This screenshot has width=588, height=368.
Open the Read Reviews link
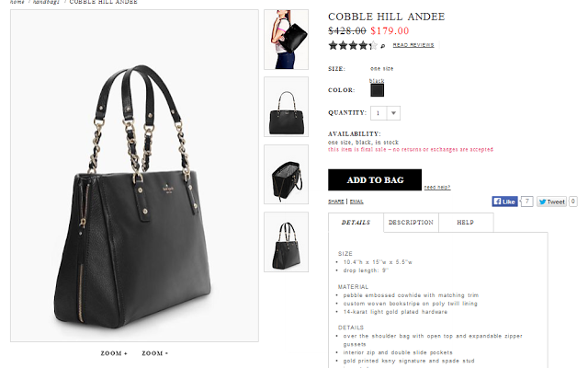[x=413, y=45]
